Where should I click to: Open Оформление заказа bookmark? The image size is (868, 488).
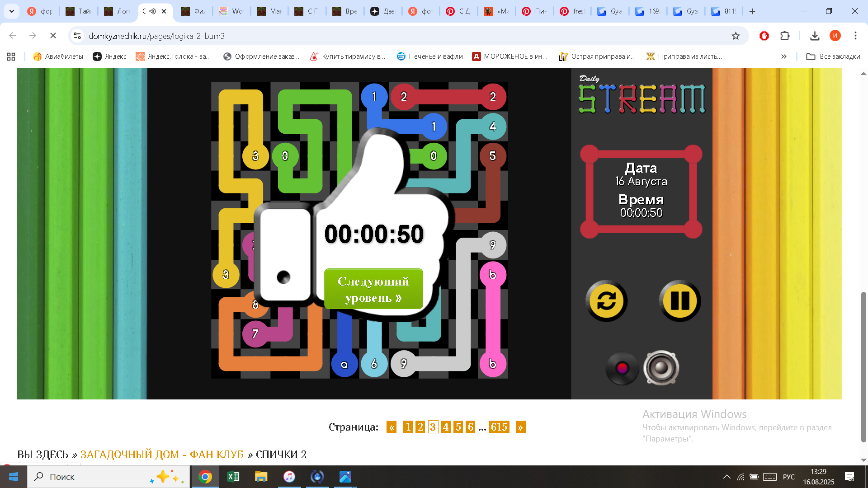pos(261,56)
